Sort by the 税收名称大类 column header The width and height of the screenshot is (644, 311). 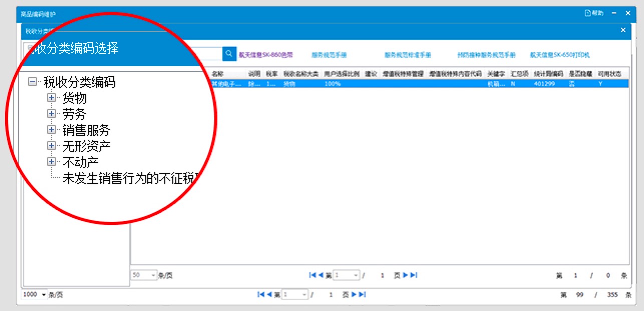[x=301, y=73]
